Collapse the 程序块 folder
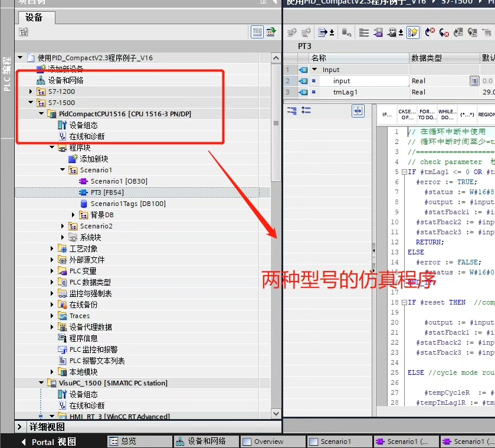This screenshot has height=448, width=495. coord(52,147)
